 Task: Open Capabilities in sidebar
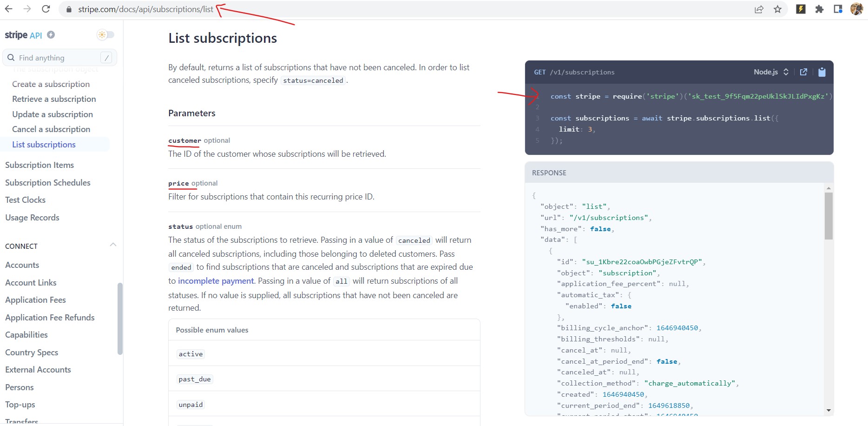pyautogui.click(x=26, y=335)
